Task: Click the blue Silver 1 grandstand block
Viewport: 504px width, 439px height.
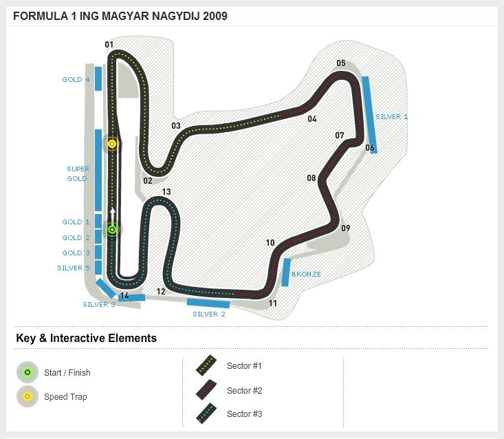Action: tap(369, 114)
